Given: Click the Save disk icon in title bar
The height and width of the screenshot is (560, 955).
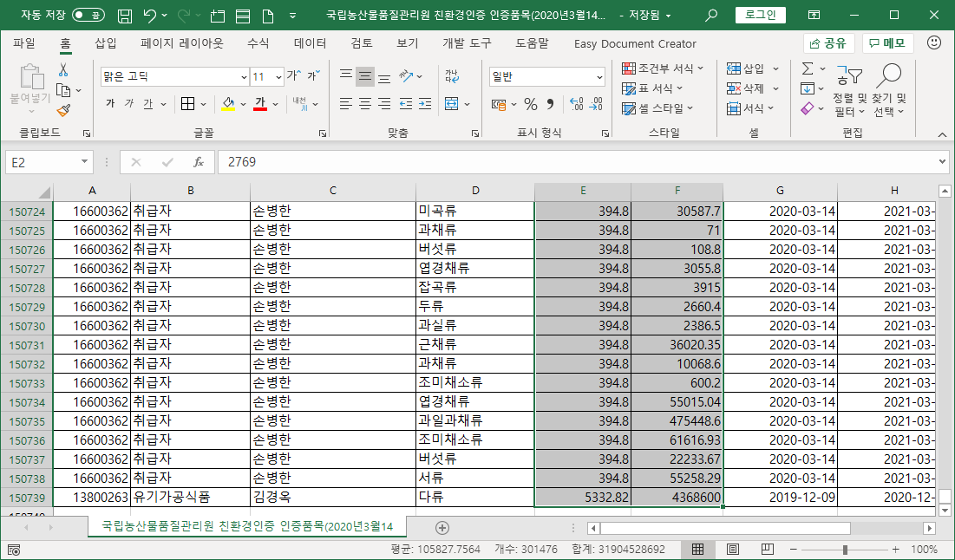Looking at the screenshot, I should (125, 16).
